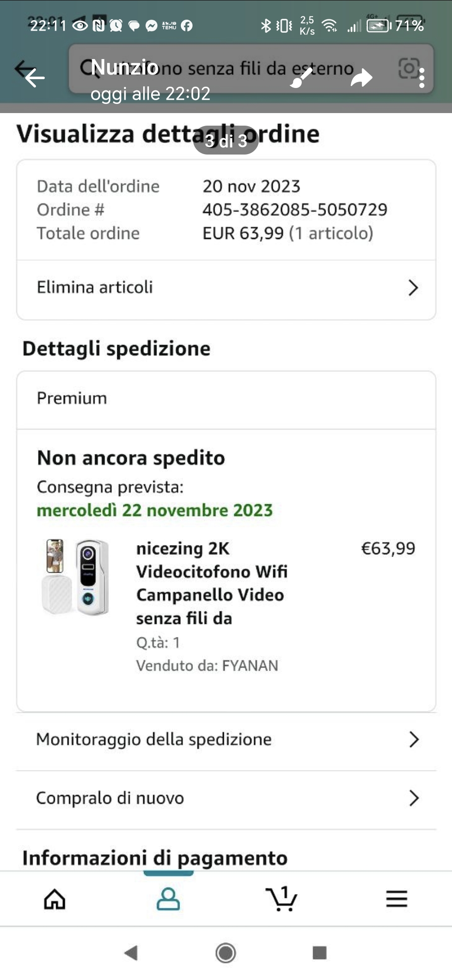Open Monitoraggio della spedizione chevron

[414, 740]
